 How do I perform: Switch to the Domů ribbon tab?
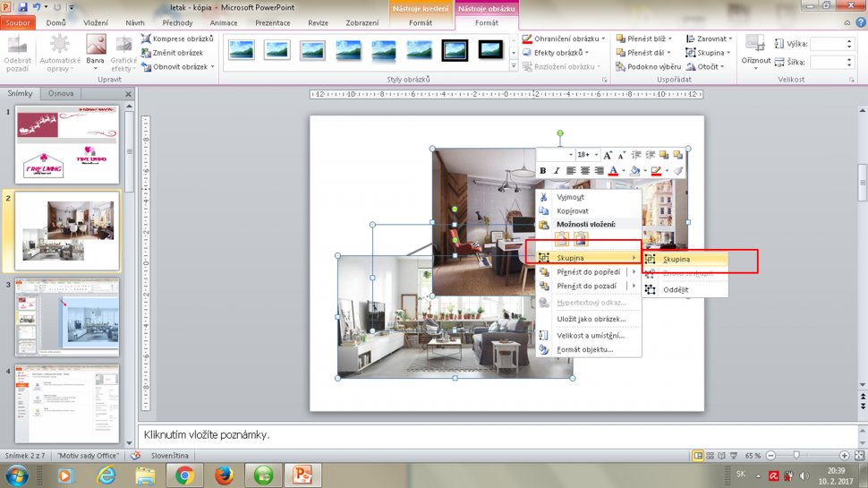coord(55,22)
